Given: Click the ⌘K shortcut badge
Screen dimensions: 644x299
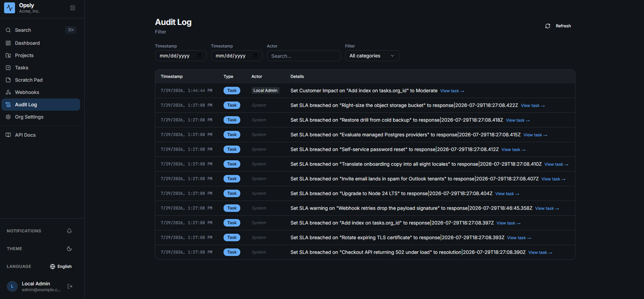Looking at the screenshot, I should pyautogui.click(x=71, y=30).
